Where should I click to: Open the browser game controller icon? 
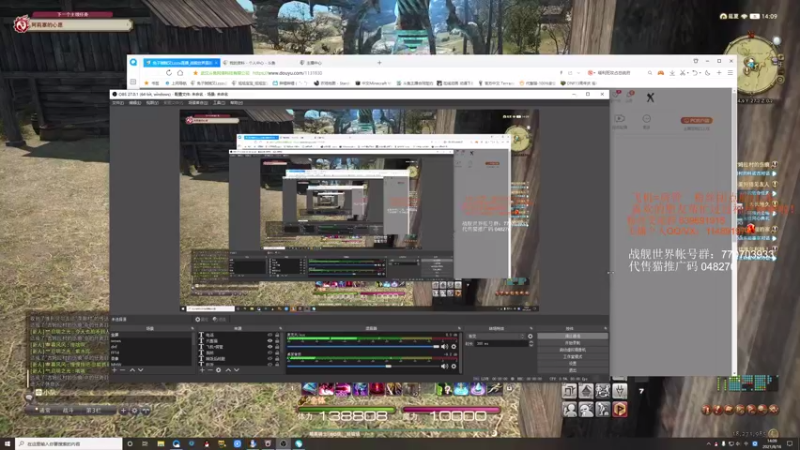tap(661, 73)
